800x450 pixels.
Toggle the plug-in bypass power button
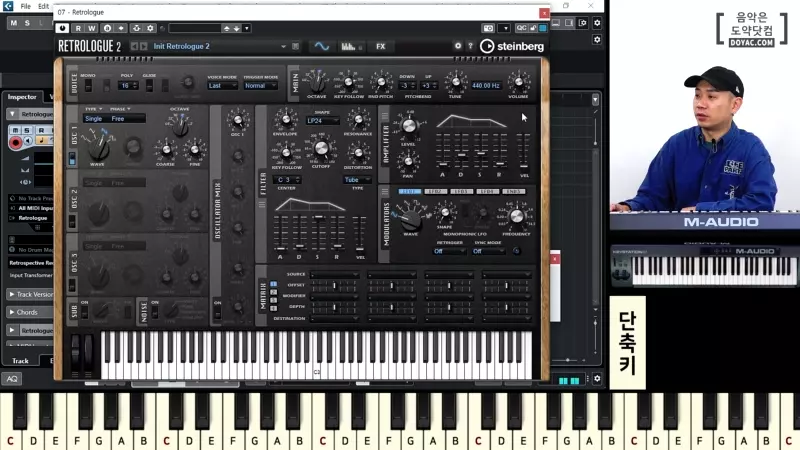tap(62, 28)
